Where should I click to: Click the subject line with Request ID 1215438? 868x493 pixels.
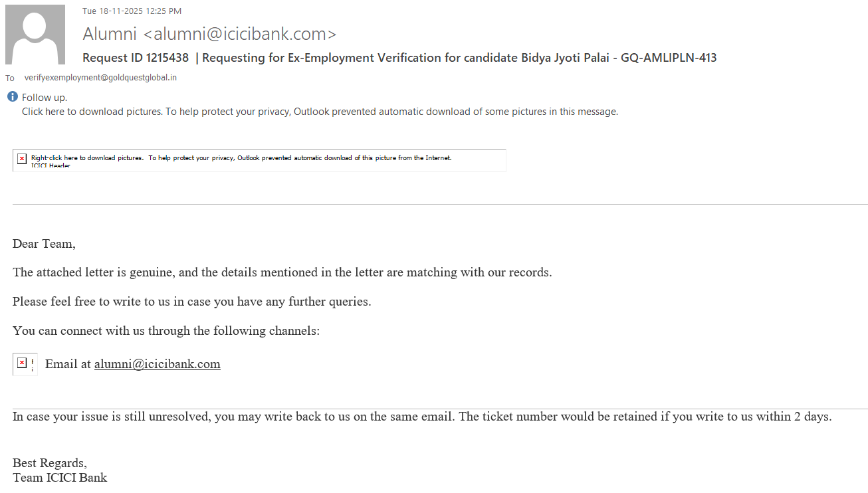pyautogui.click(x=399, y=58)
